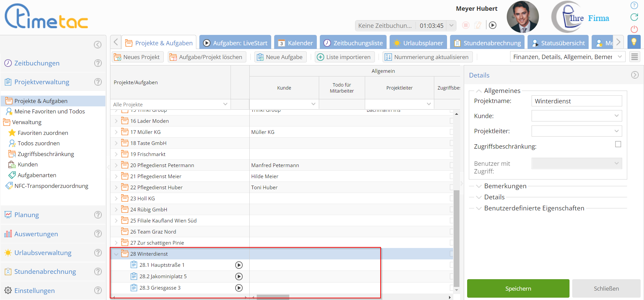The height and width of the screenshot is (300, 644).
Task: Collapse the 28 Winterdienst project tree
Action: coord(116,254)
